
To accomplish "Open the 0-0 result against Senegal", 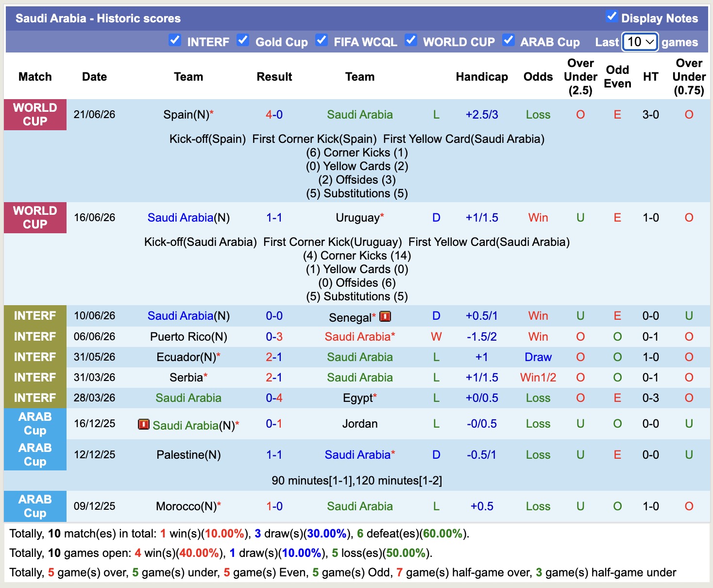I will (274, 316).
